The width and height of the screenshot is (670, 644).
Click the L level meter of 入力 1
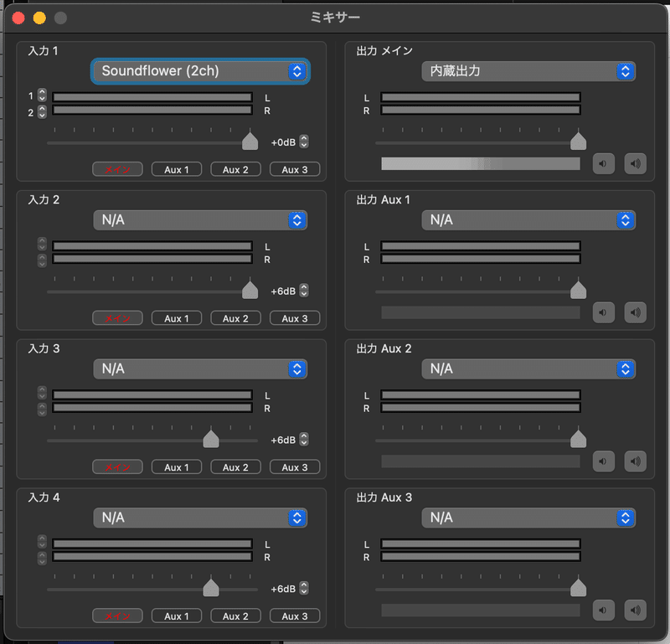coord(152,97)
